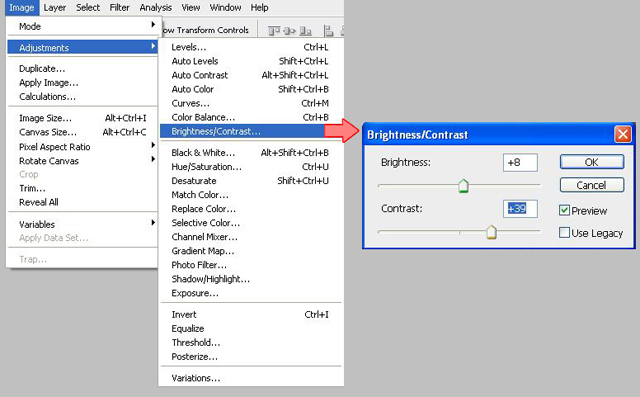
Task: Apply Auto Color
Action: pyautogui.click(x=251, y=89)
